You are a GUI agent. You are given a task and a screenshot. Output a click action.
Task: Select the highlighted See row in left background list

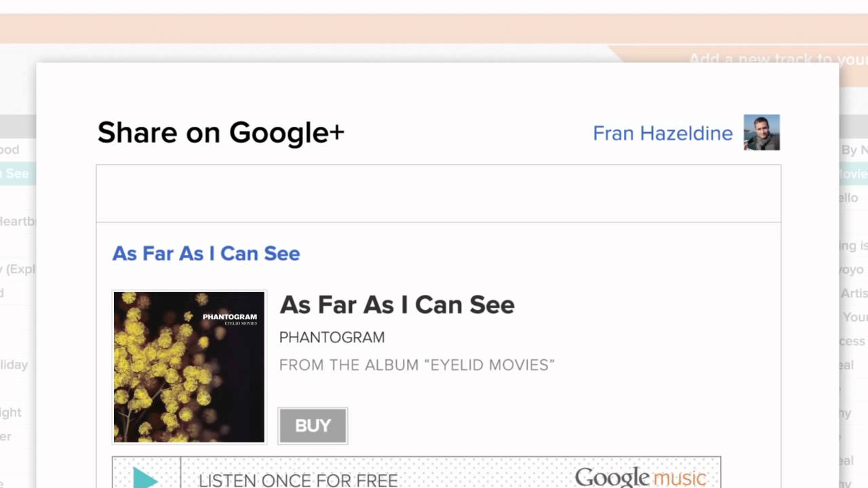tap(16, 174)
